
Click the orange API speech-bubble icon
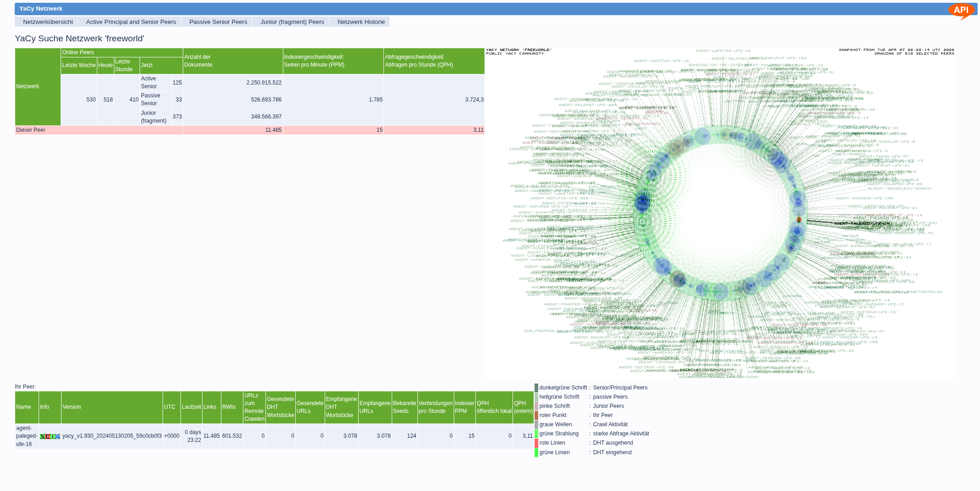coord(961,11)
